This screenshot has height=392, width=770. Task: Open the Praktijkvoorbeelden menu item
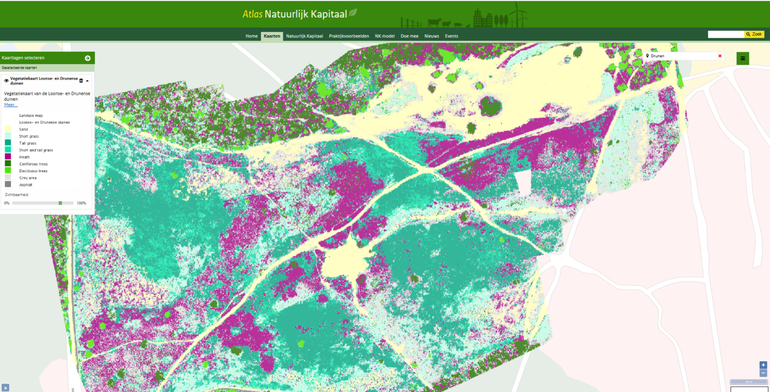point(349,36)
